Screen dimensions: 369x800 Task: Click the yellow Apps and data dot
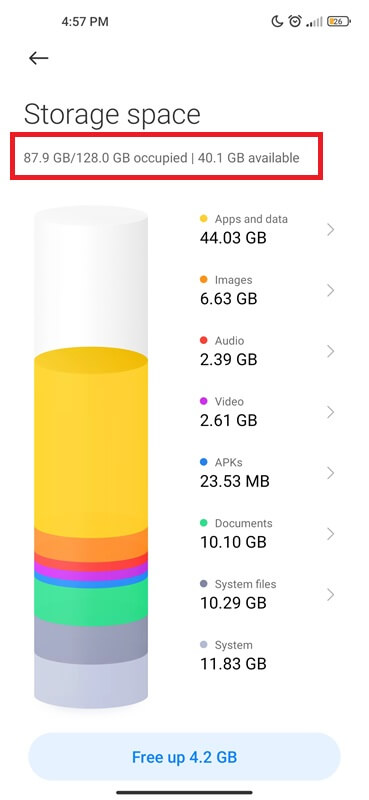pyautogui.click(x=204, y=219)
